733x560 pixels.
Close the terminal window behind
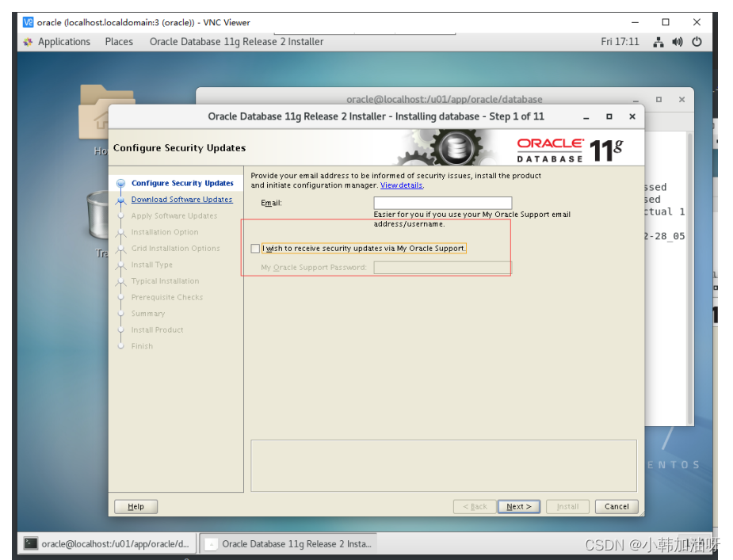coord(681,100)
